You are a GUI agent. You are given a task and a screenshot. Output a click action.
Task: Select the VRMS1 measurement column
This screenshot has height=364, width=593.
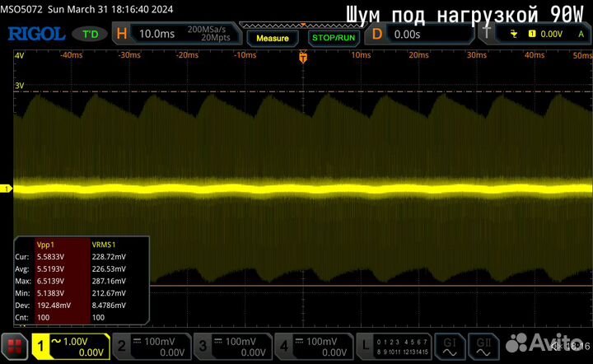pos(114,245)
